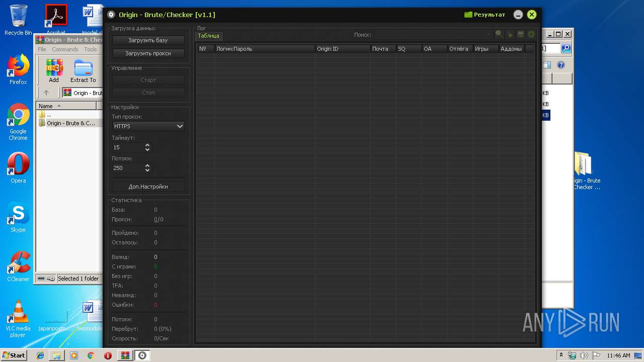The image size is (644, 362).
Task: Click the Start button on taskbar
Action: tap(14, 355)
